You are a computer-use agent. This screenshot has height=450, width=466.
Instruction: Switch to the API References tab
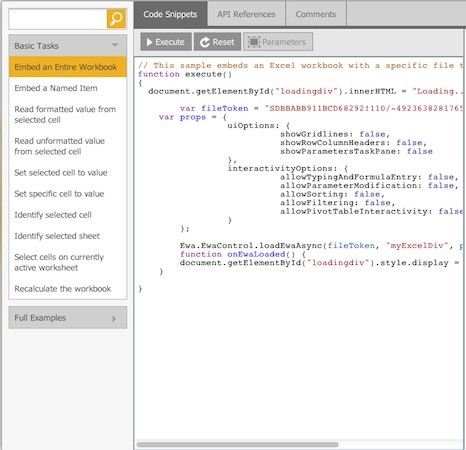click(246, 14)
